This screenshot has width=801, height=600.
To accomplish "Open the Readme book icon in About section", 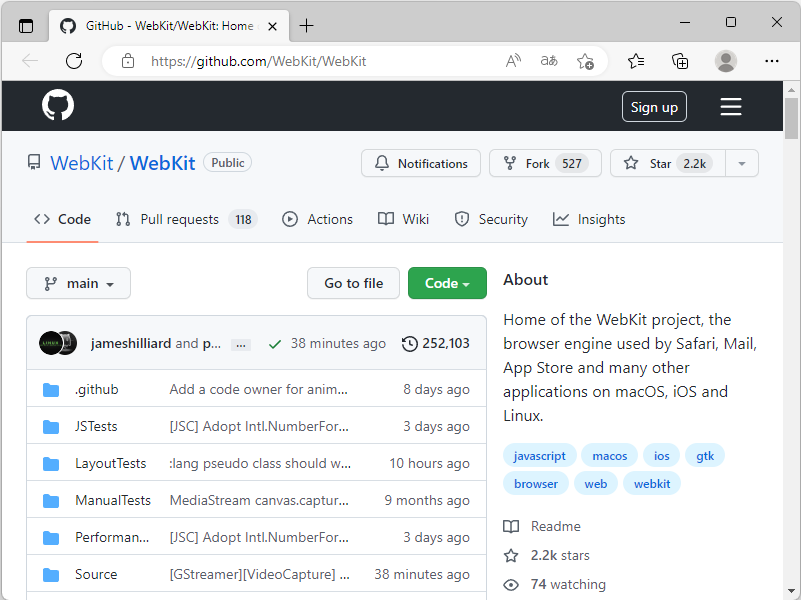I will pyautogui.click(x=512, y=526).
